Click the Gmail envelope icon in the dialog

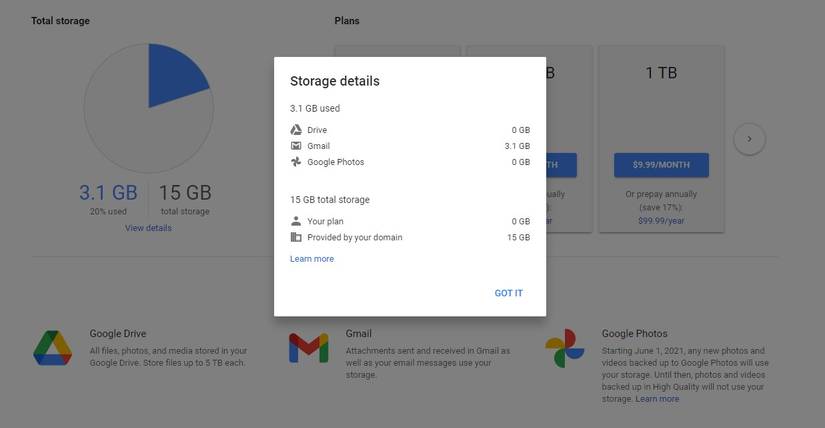pos(296,146)
